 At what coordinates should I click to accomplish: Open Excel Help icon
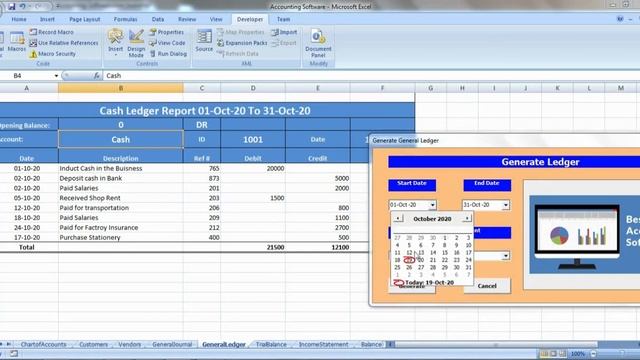(x=620, y=19)
